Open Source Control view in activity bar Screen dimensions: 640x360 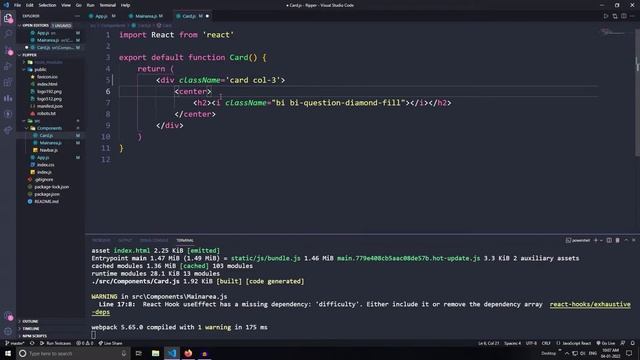(x=8, y=51)
